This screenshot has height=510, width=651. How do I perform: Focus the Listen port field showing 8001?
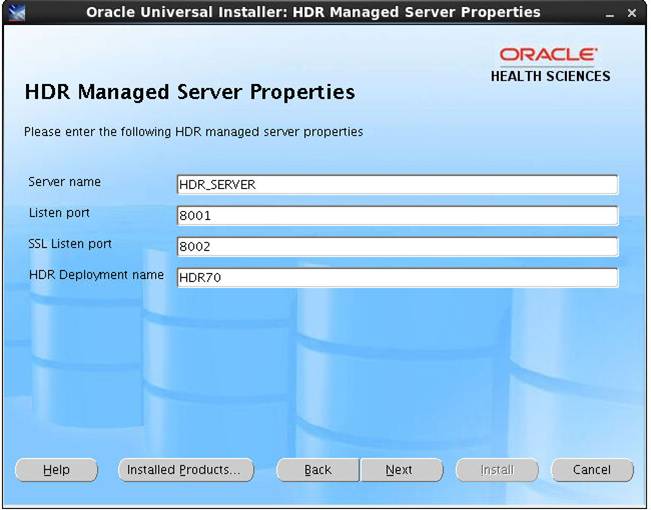click(x=397, y=216)
